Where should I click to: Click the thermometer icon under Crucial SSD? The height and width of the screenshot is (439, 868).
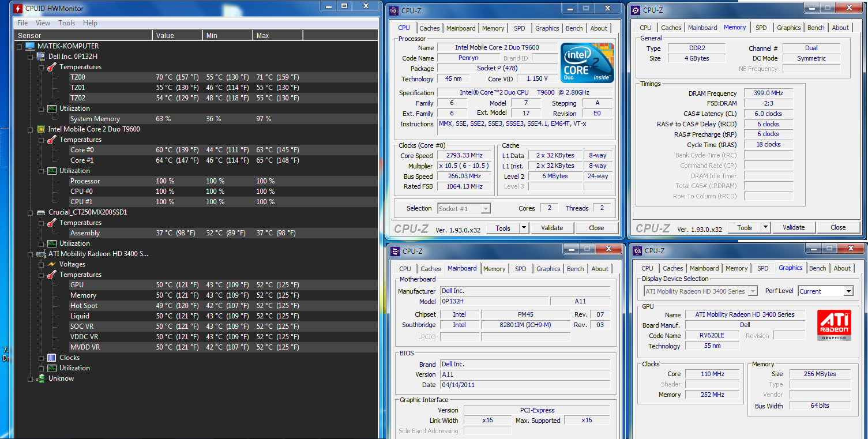point(52,223)
